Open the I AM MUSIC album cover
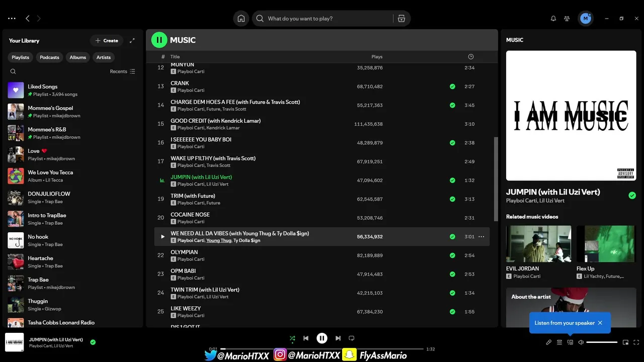 coord(571,116)
